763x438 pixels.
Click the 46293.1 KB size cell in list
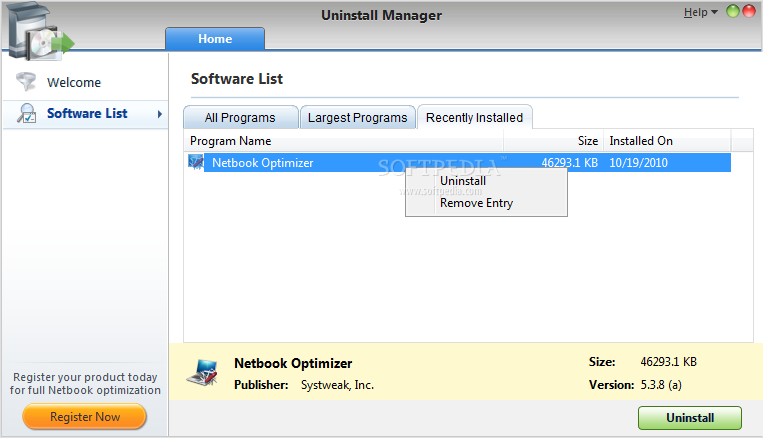tap(570, 163)
